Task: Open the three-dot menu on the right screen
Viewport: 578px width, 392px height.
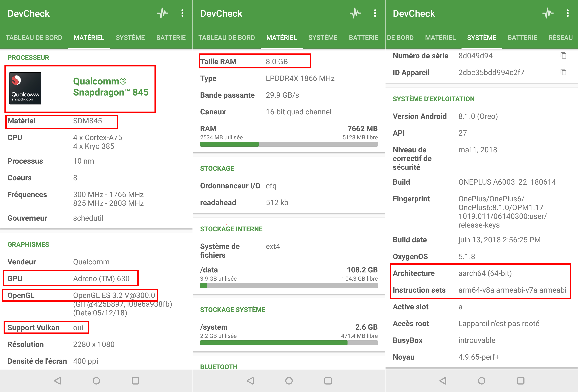Action: click(x=567, y=13)
